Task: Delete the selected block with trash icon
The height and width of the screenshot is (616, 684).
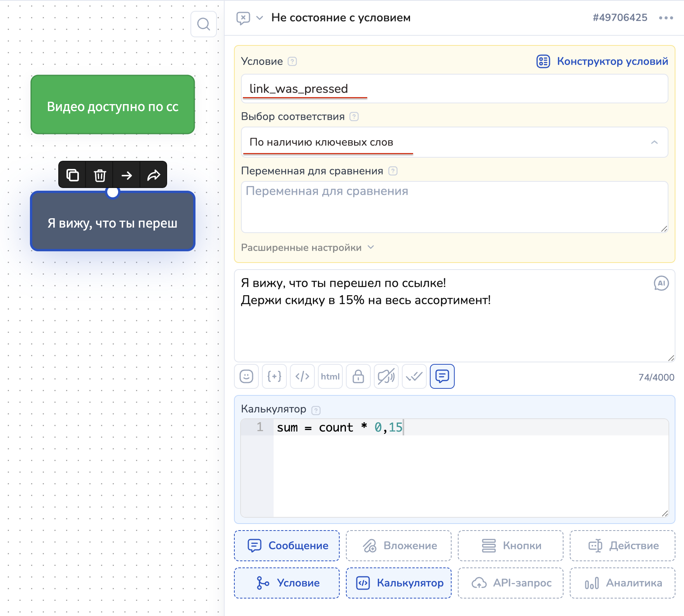Action: 99,175
